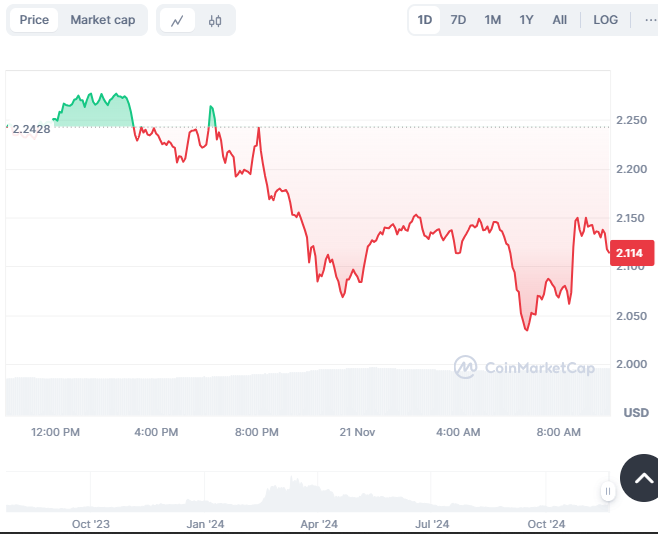Show the All time range
The image size is (658, 534).
pyautogui.click(x=560, y=20)
